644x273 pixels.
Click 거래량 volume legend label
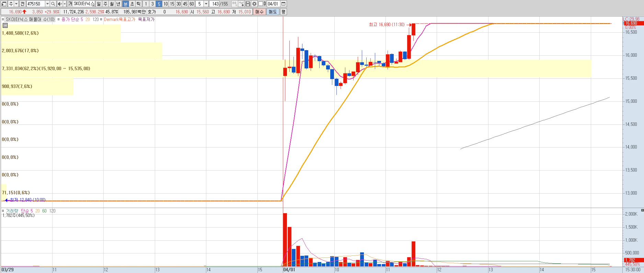pos(12,211)
